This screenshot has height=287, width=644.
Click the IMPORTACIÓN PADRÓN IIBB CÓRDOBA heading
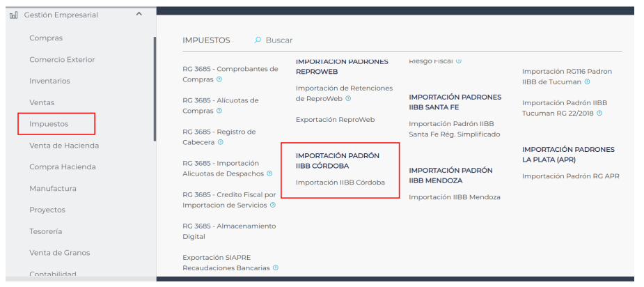[338, 161]
